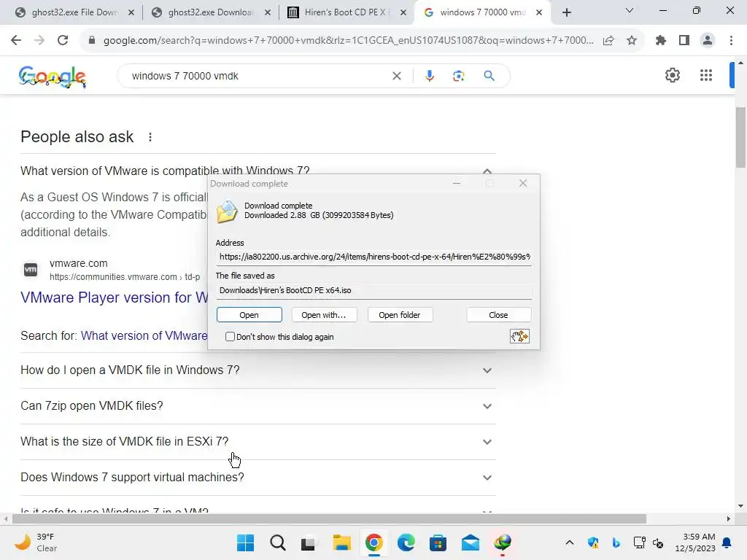Viewport: 747px width, 560px height.
Task: Open Google Lens image search
Action: click(458, 76)
